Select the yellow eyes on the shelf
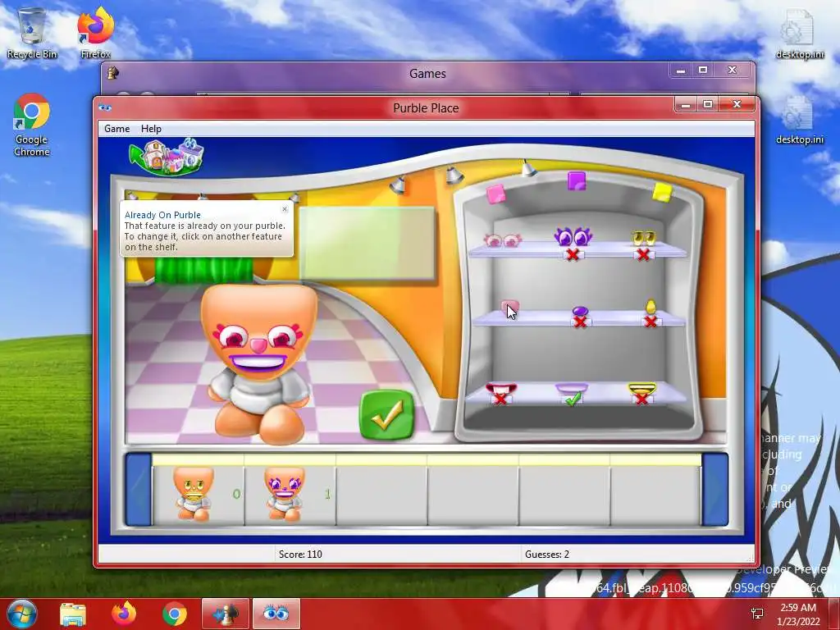 [x=644, y=238]
